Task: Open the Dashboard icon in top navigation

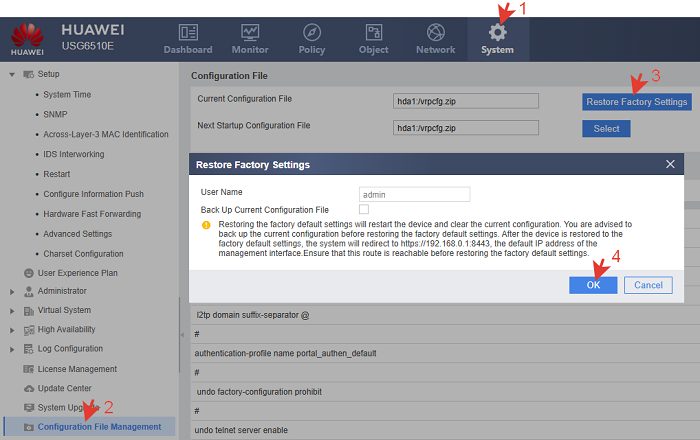Action: tap(188, 32)
